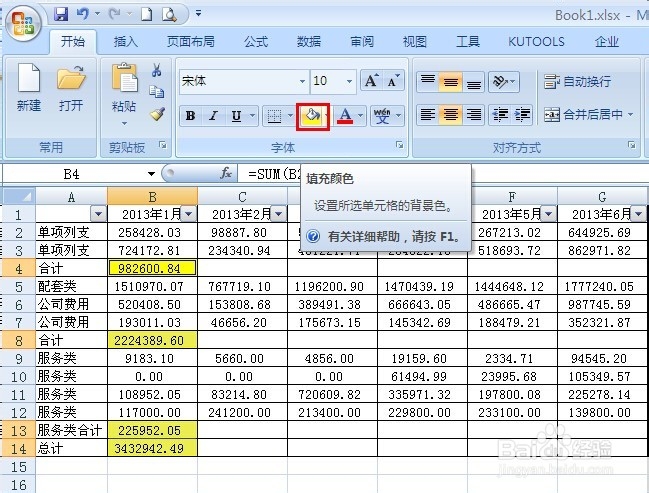The height and width of the screenshot is (493, 649).
Task: Toggle Bold formatting
Action: 190,116
